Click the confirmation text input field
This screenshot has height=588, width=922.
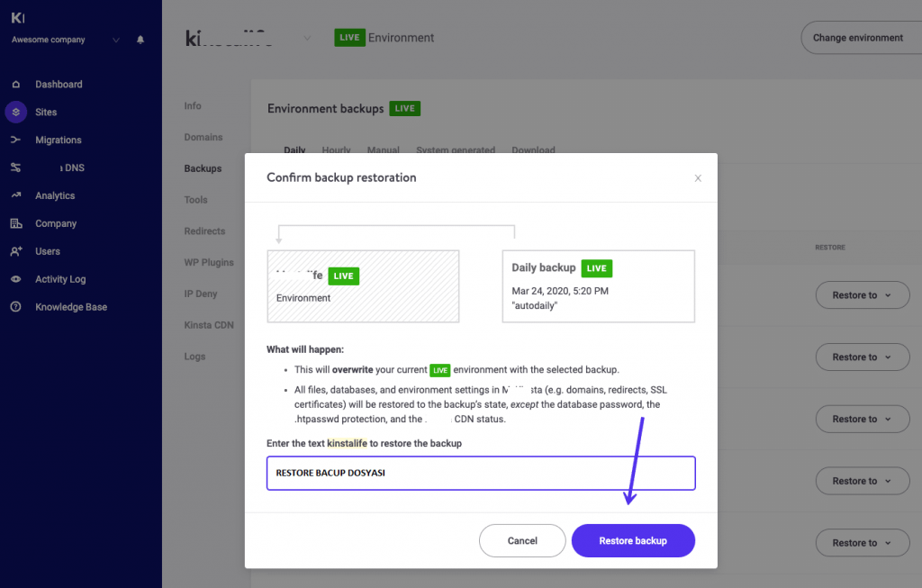[x=481, y=473]
